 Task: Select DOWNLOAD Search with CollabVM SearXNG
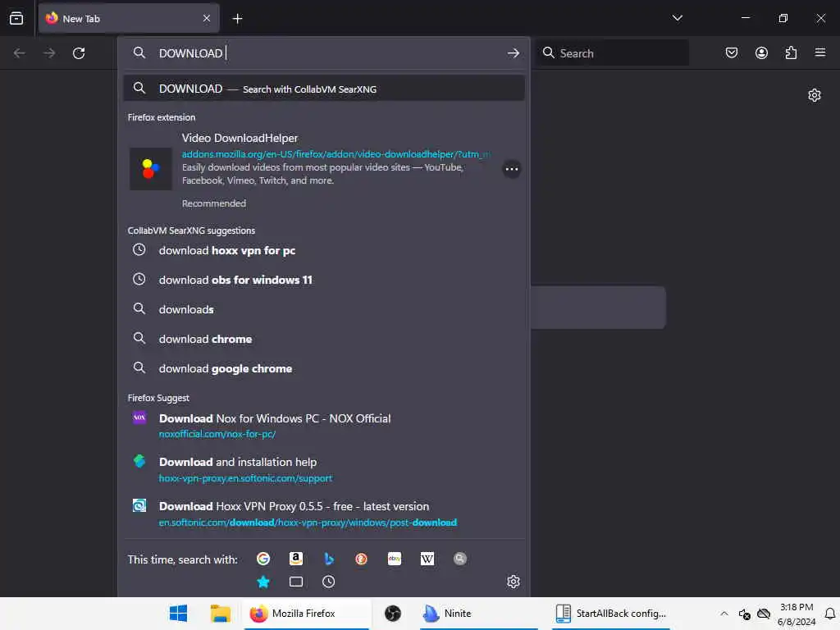323,89
